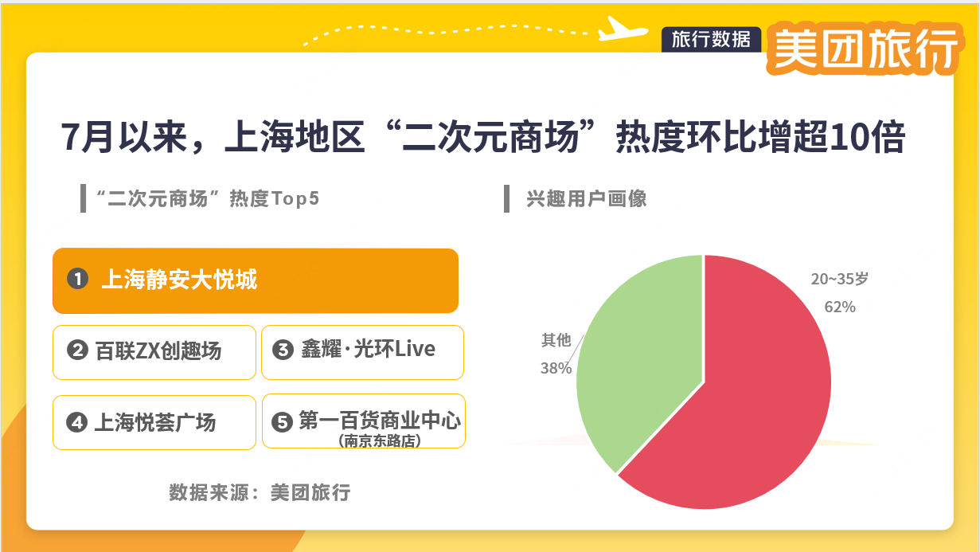
Task: Select the 上海悦荟广场 card
Action: tap(154, 421)
